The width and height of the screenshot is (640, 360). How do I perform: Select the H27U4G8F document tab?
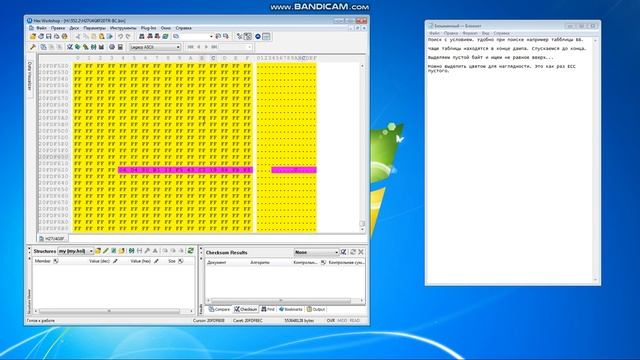click(53, 238)
